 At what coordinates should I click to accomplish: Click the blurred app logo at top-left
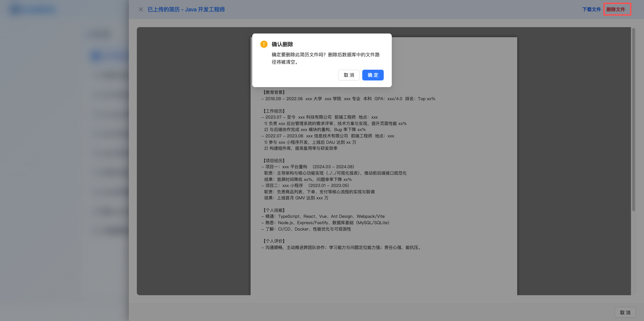click(33, 9)
